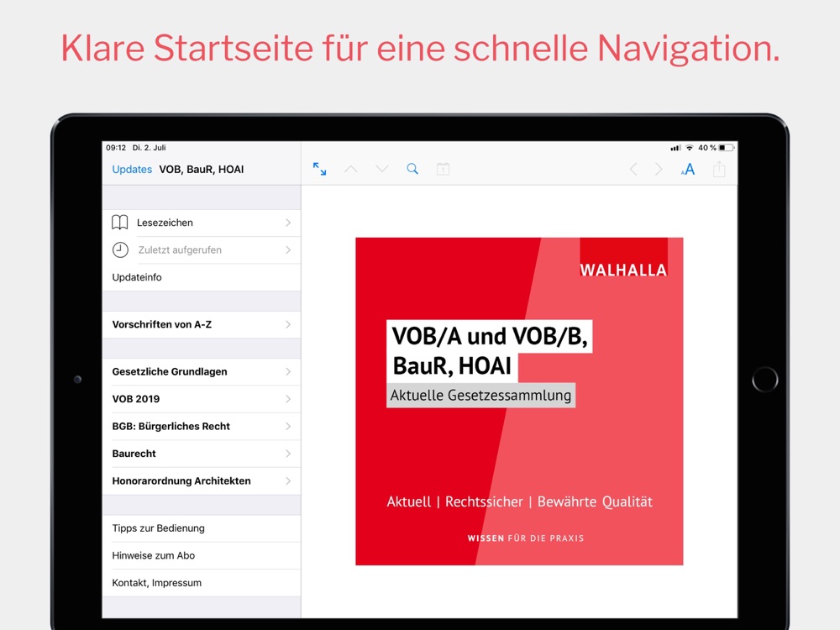This screenshot has width=840, height=630.
Task: Navigate forward with the right chevron
Action: point(659,170)
